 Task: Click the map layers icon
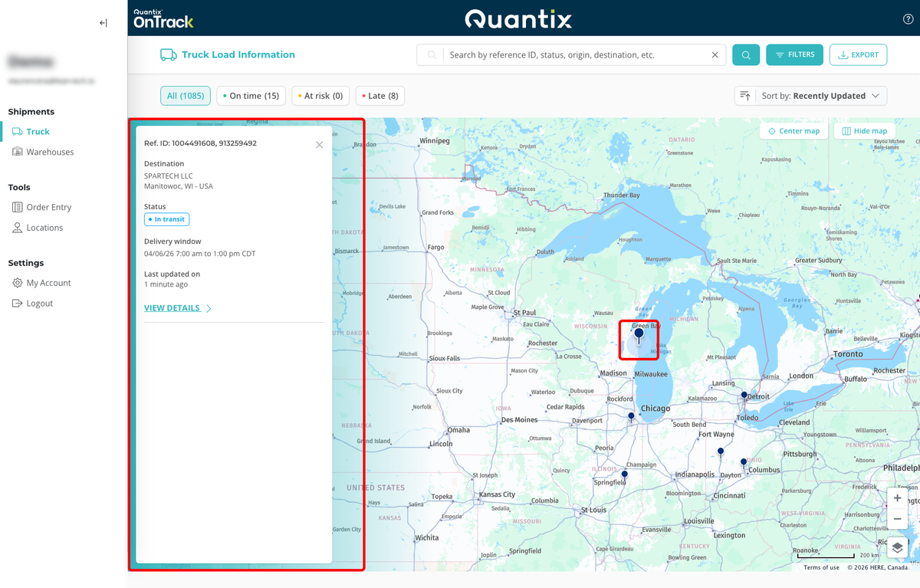click(897, 547)
